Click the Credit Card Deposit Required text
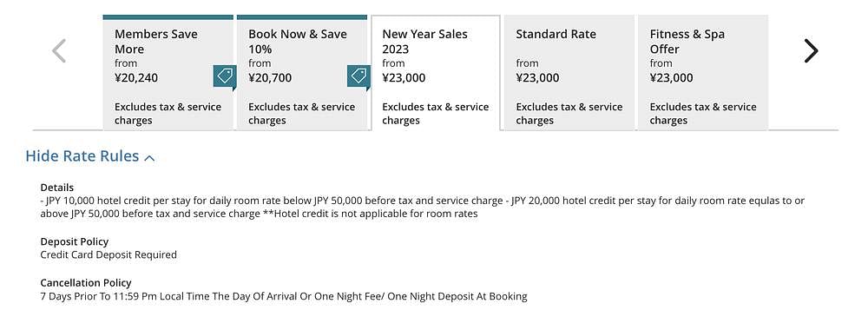The width and height of the screenshot is (868, 330). click(x=108, y=255)
